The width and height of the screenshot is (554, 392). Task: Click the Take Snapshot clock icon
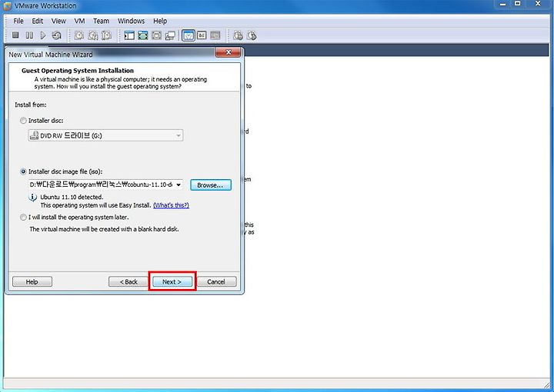click(x=78, y=35)
